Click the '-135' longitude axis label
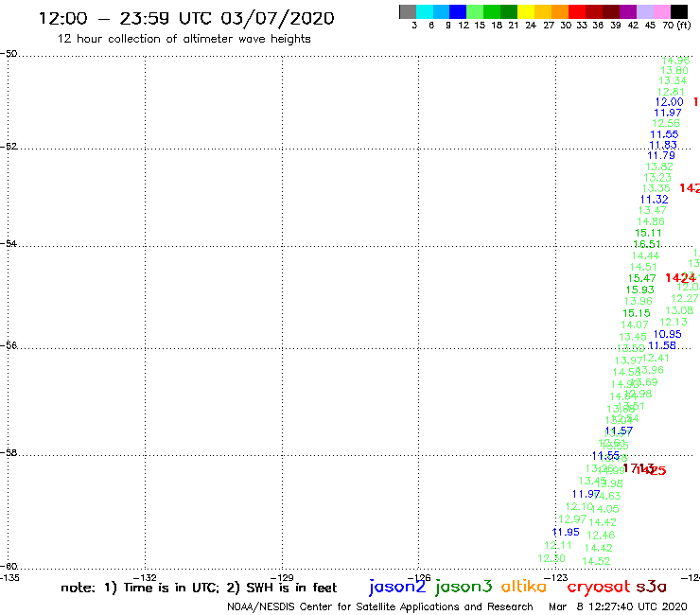Viewport: 700px width, 615px height. coord(8,578)
